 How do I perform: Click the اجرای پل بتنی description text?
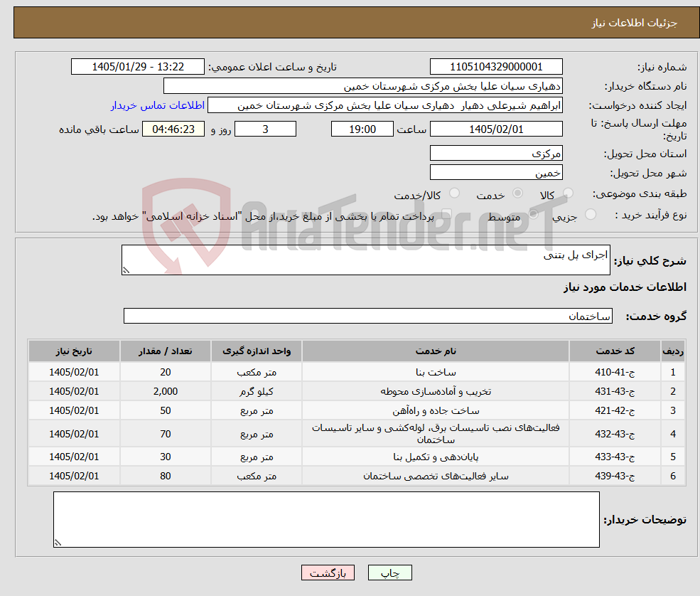576,255
